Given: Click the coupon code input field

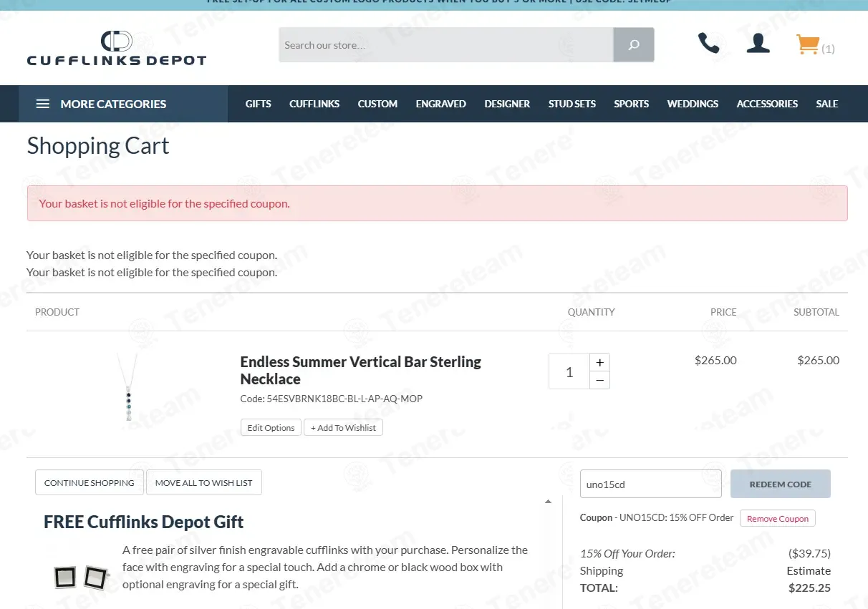Looking at the screenshot, I should [650, 484].
